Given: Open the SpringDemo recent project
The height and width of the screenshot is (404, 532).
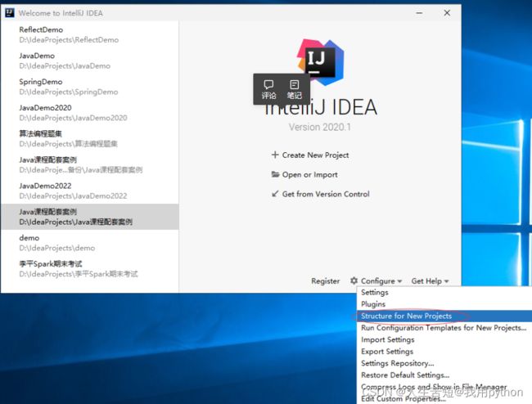Looking at the screenshot, I should [x=89, y=87].
